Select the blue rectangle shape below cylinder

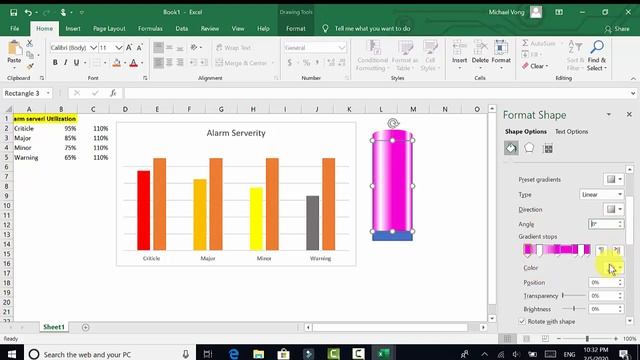pos(392,236)
